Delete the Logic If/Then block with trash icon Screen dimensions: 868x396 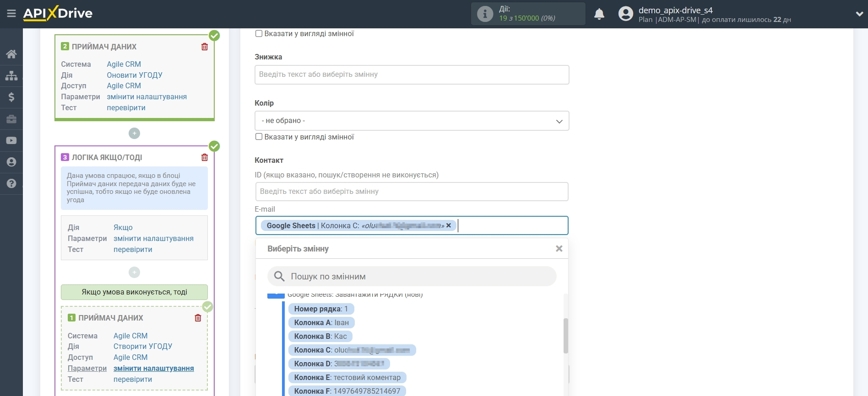tap(205, 157)
